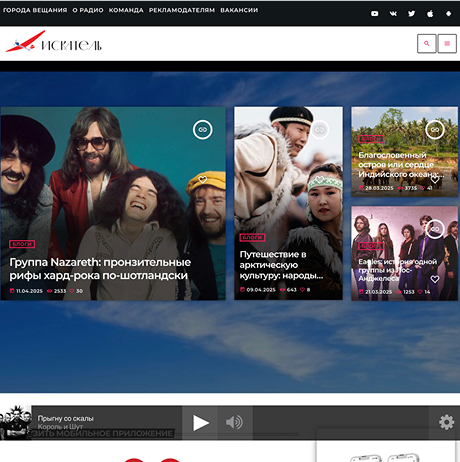Image resolution: width=460 pixels, height=462 pixels.
Task: Like the Eagles article heart icon
Action: [435, 279]
